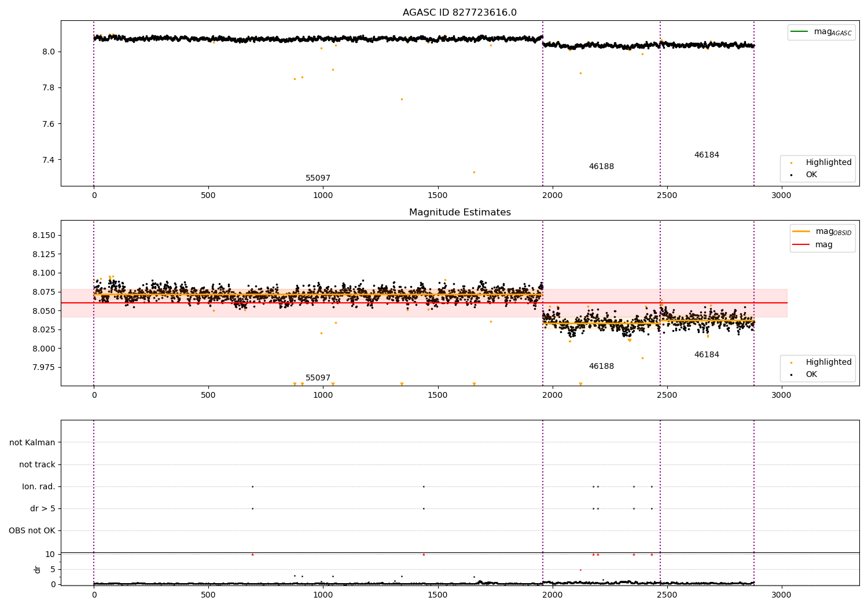Screen dimensions: 868x608
Task: Click the orange outlier point near 7.73 magnitude
Action: [402, 99]
